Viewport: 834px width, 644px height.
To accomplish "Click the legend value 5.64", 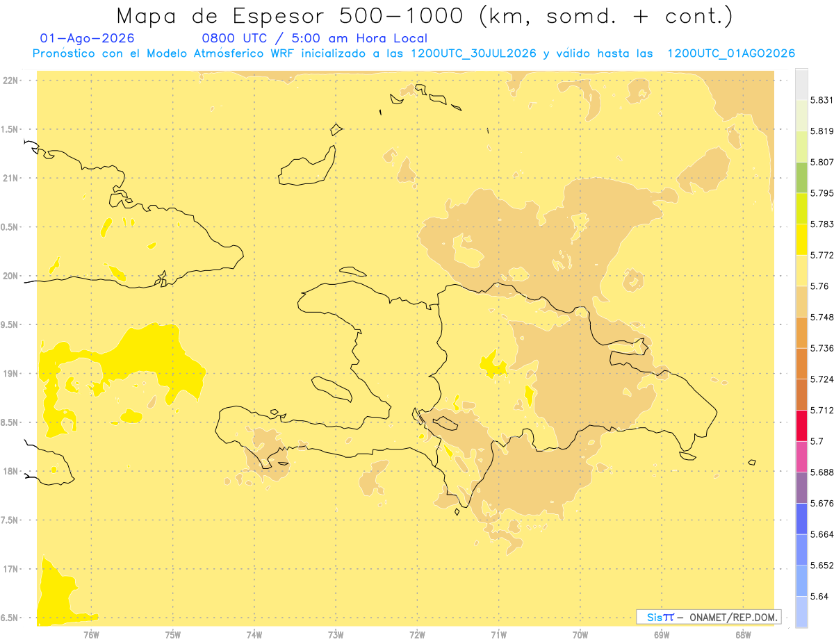I will (819, 596).
